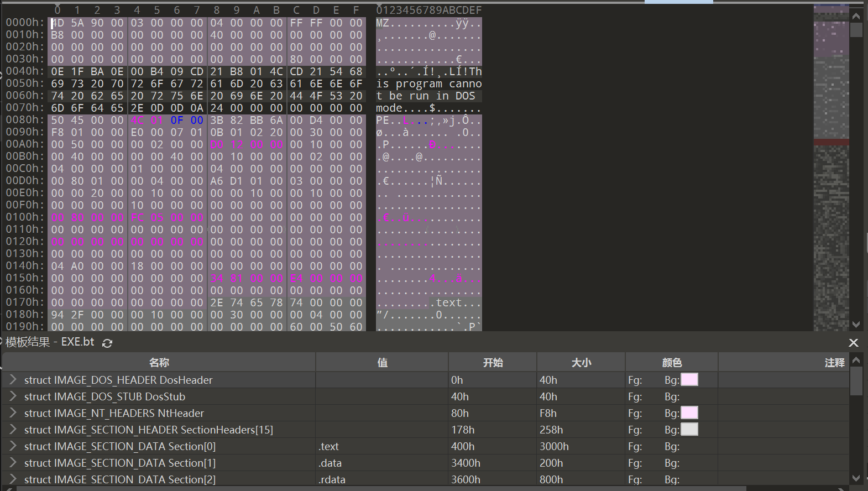The height and width of the screenshot is (491, 868).
Task: Sort by the 大小 column header
Action: coord(581,363)
